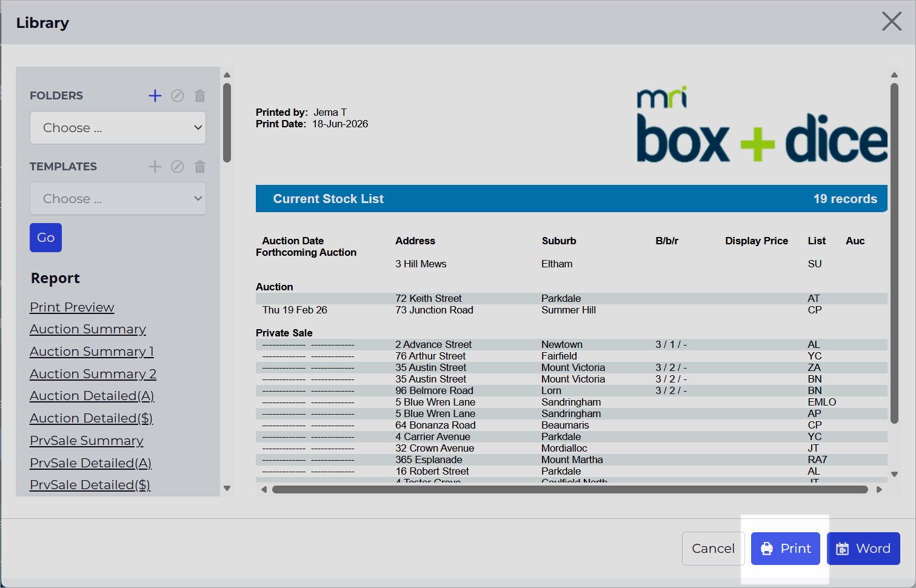Add a new template plus icon
The height and width of the screenshot is (588, 916).
(x=155, y=167)
